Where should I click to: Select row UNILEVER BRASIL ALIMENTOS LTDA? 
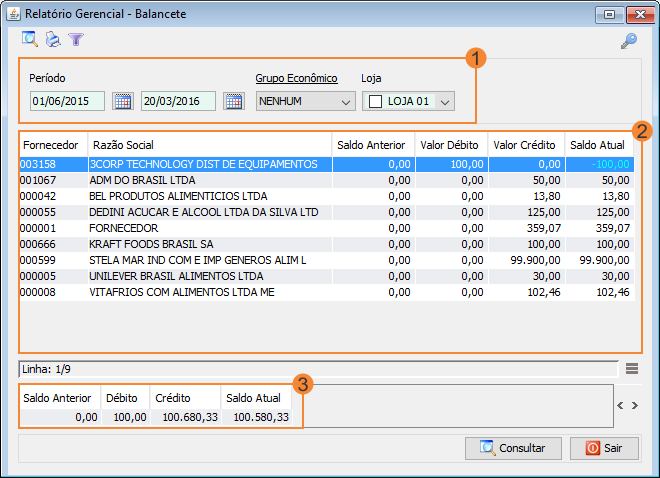click(327, 276)
